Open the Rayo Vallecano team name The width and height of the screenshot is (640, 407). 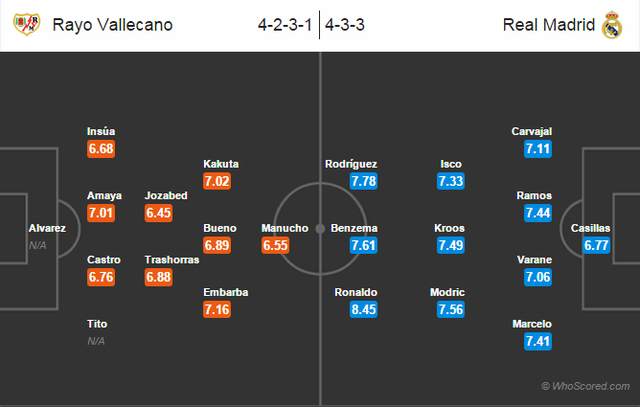[113, 25]
